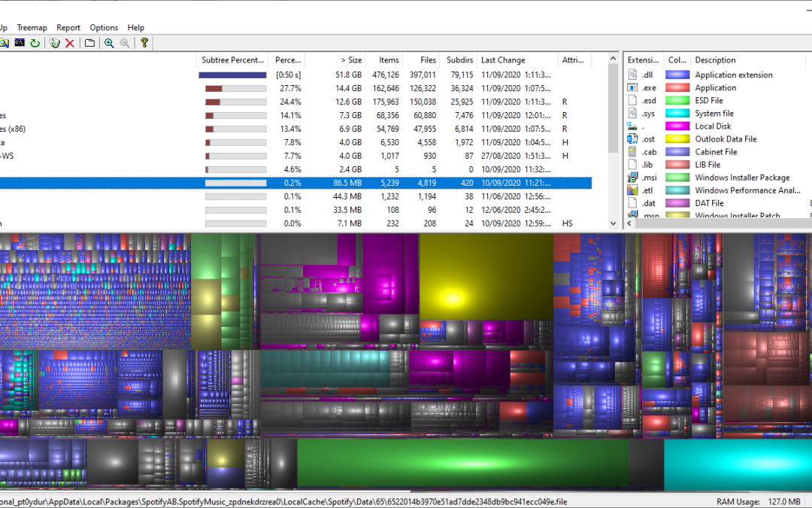Viewport: 812px width, 508px height.
Task: Click the Select Parent folder icon
Action: [89, 43]
